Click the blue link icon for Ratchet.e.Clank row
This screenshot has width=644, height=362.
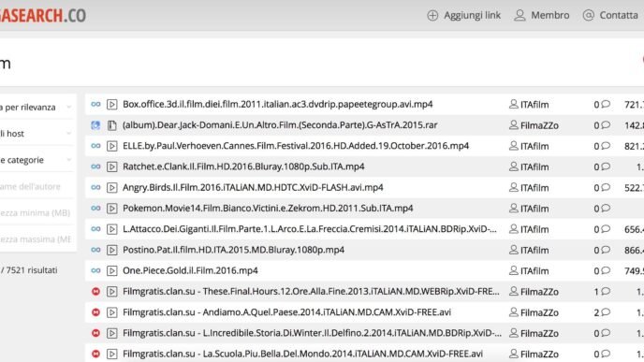pyautogui.click(x=95, y=167)
